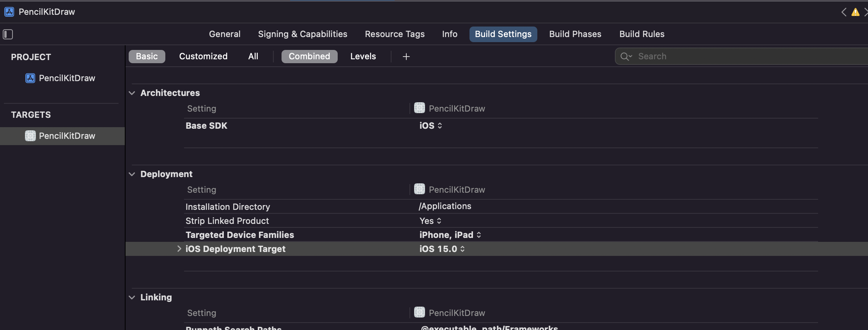This screenshot has height=330, width=868.
Task: Switch to Build Phases tab
Action: [x=575, y=34]
